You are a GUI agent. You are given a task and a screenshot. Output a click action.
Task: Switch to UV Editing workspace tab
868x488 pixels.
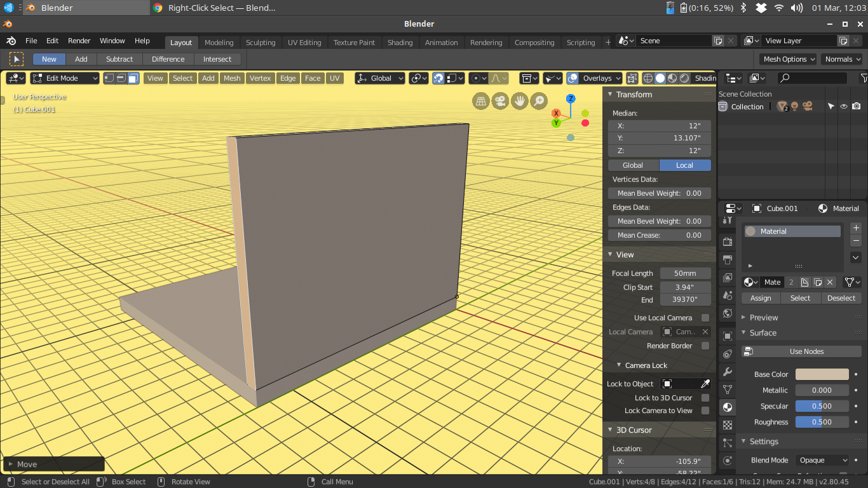tap(304, 43)
